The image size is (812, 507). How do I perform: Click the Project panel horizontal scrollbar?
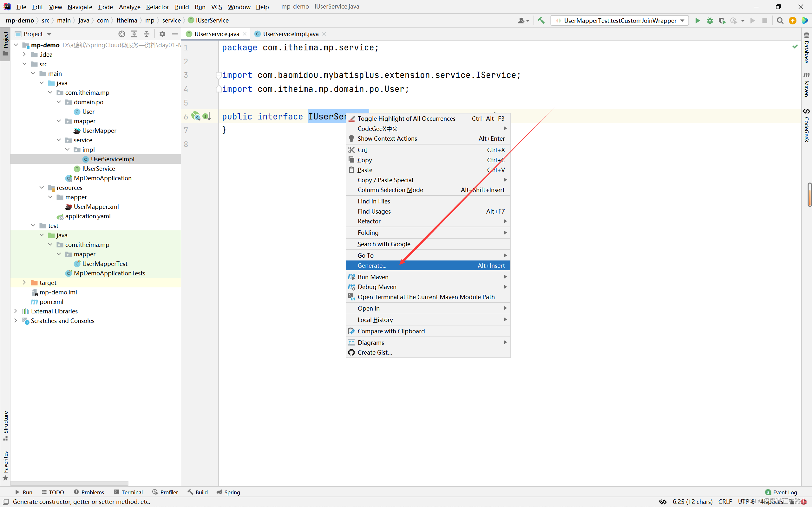[69, 484]
